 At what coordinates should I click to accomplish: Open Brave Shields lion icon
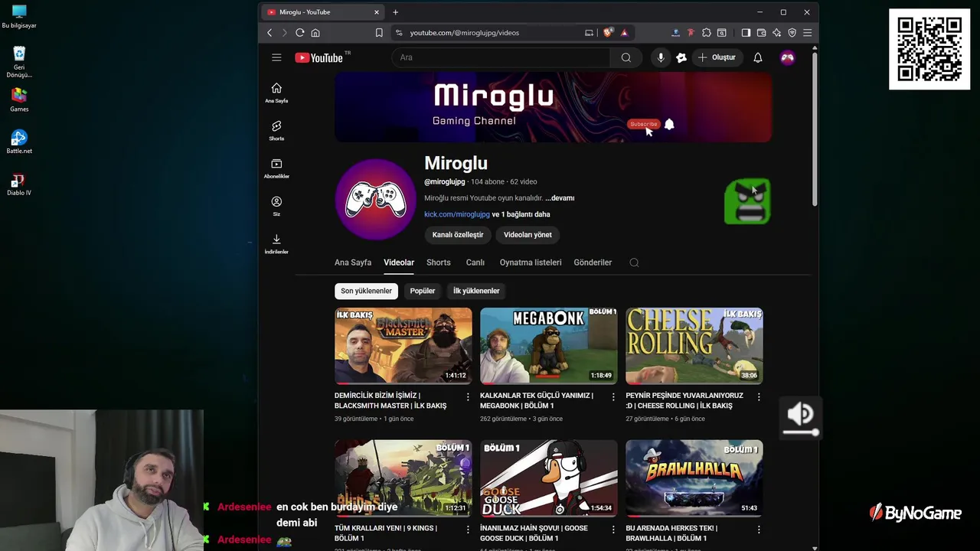608,33
